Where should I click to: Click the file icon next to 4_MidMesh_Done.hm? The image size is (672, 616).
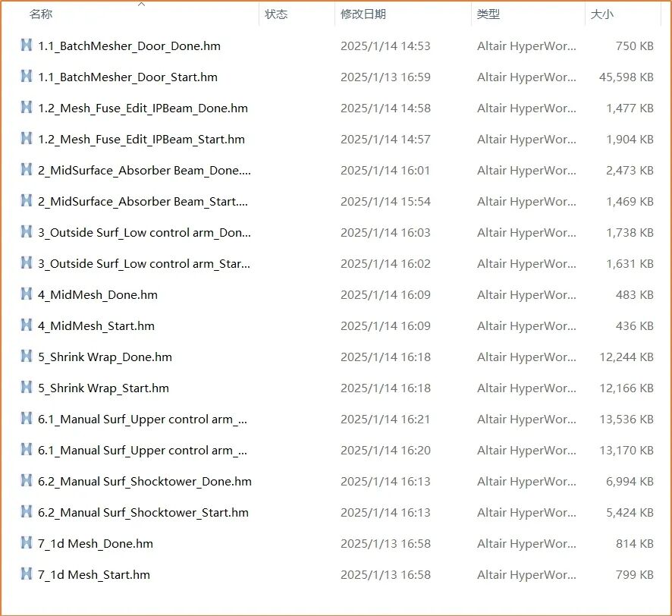[27, 294]
